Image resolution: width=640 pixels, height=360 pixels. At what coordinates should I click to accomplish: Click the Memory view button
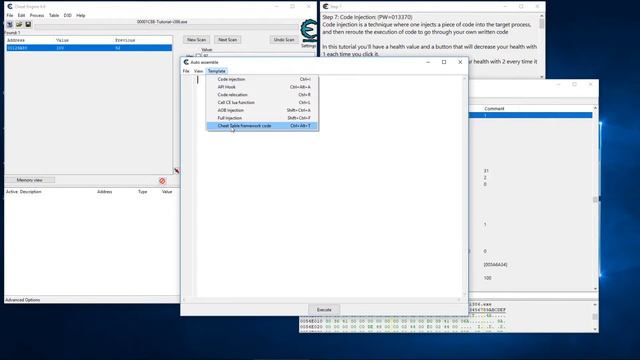click(29, 180)
